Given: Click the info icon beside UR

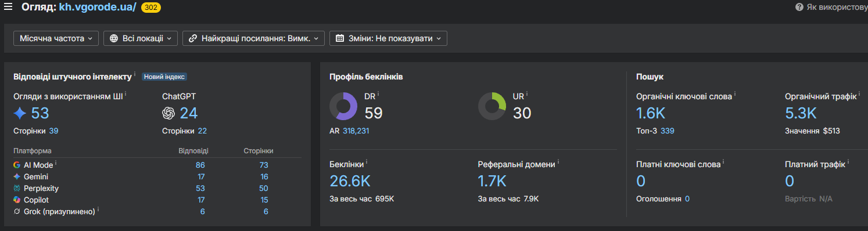Looking at the screenshot, I should click(x=527, y=93).
